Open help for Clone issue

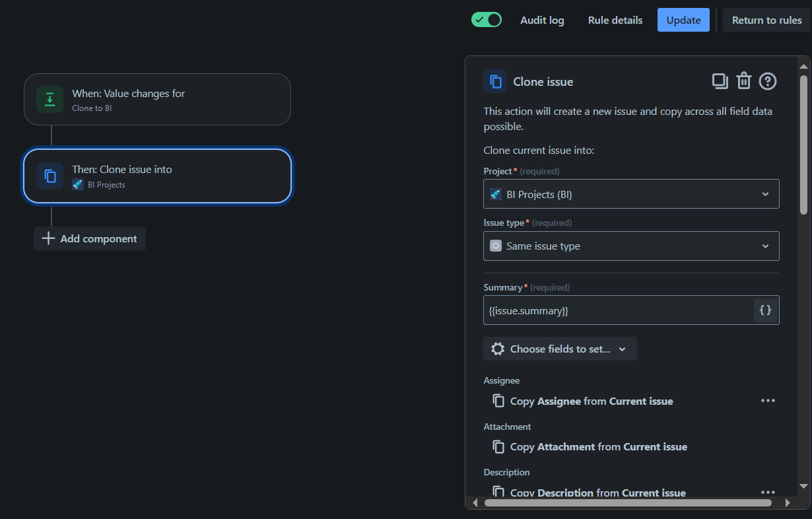coord(768,81)
